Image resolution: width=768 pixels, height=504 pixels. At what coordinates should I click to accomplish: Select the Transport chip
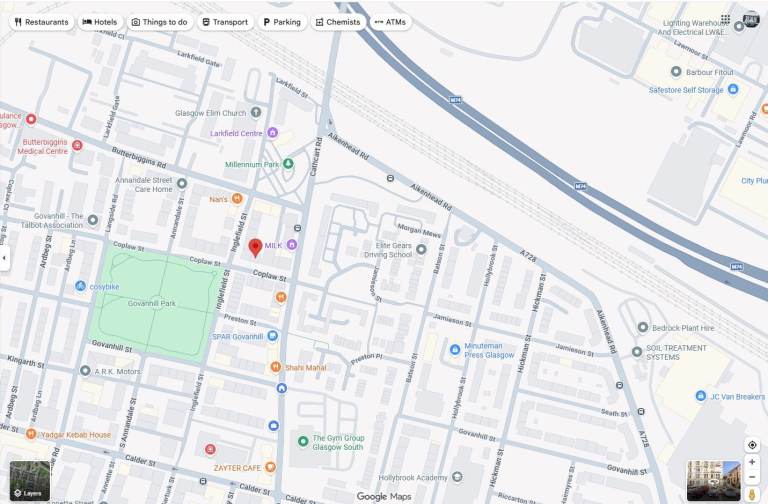(224, 22)
